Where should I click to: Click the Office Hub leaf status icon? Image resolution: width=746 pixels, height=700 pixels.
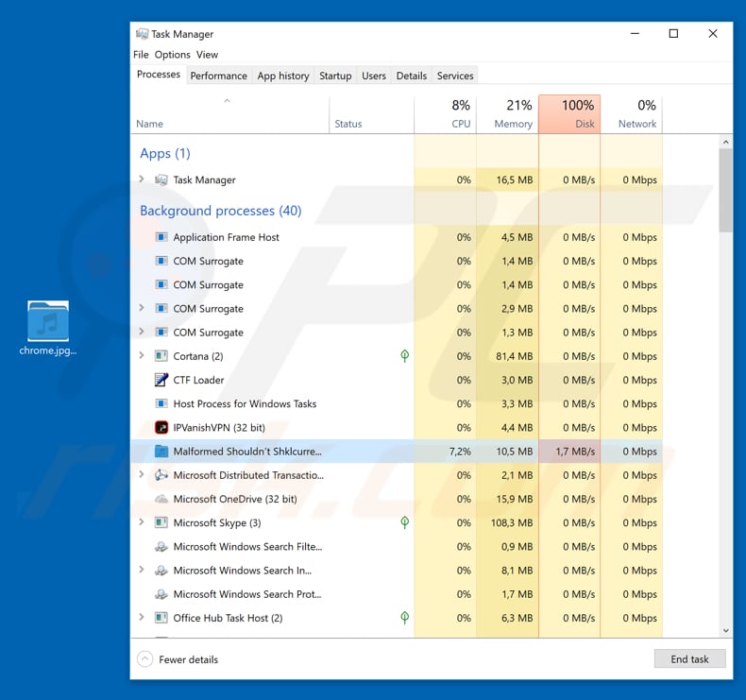pos(404,617)
